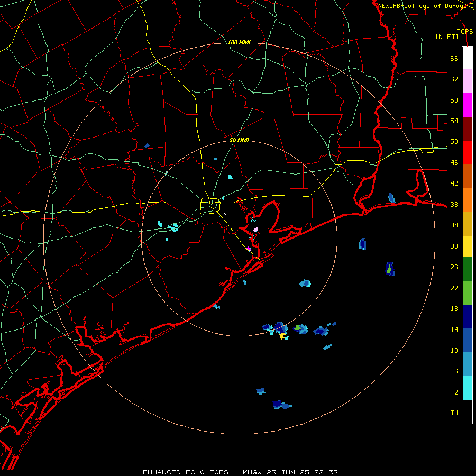Select the medium blue legend swatch

[x=467, y=340]
